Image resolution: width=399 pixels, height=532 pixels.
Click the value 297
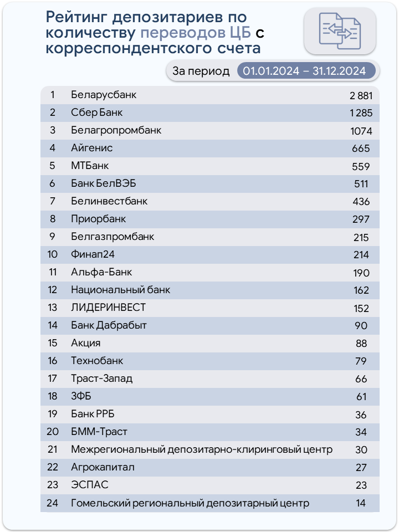click(x=361, y=219)
